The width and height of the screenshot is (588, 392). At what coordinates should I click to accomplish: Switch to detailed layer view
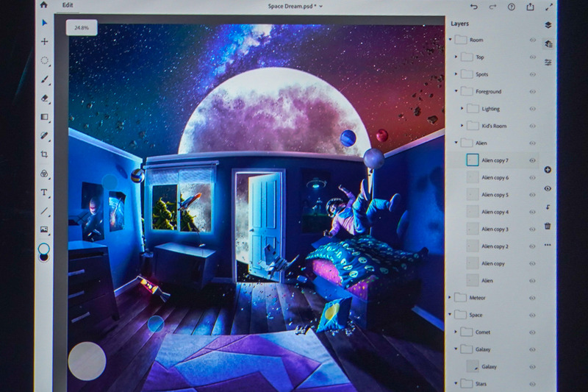pos(548,44)
